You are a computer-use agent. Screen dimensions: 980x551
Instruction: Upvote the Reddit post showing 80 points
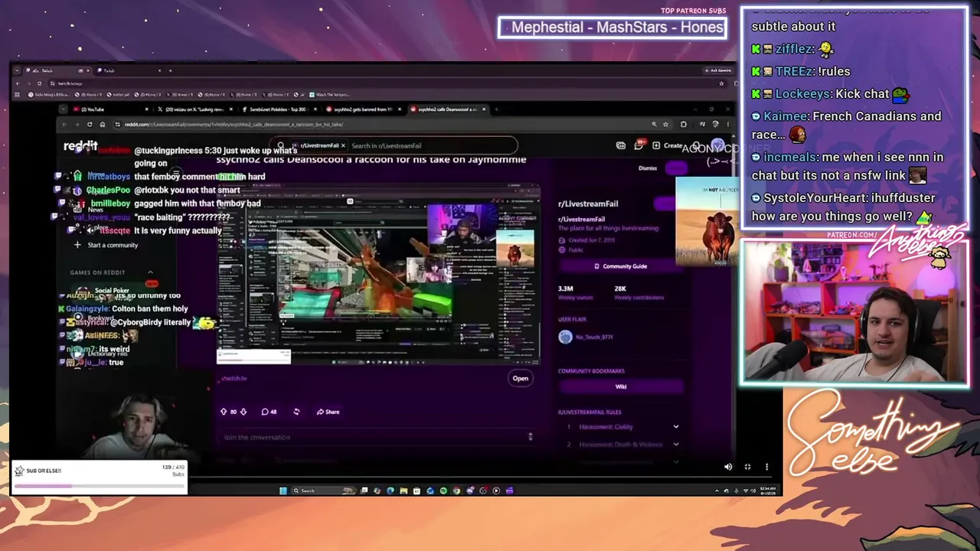224,412
